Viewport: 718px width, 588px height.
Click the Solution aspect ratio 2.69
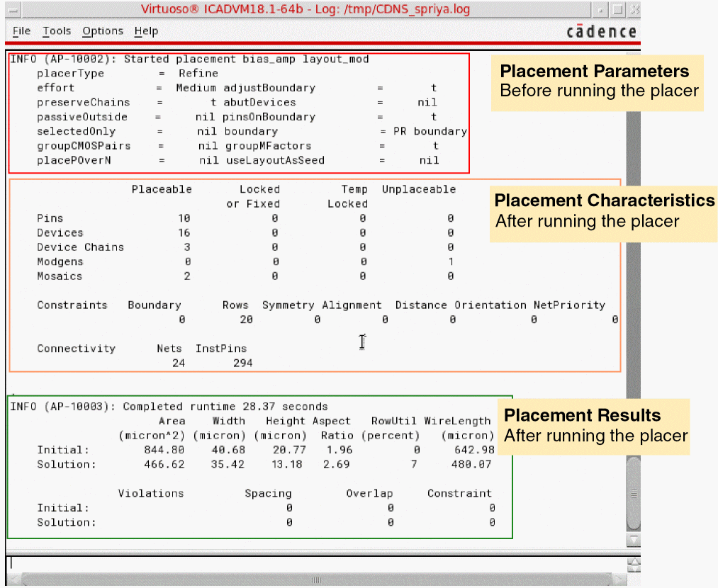336,465
